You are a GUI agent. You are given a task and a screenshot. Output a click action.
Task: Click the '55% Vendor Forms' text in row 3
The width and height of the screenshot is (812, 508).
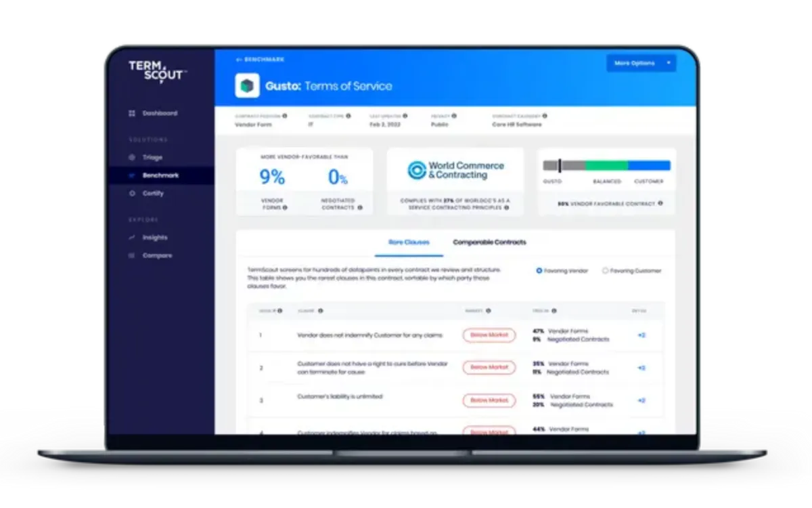[562, 396]
